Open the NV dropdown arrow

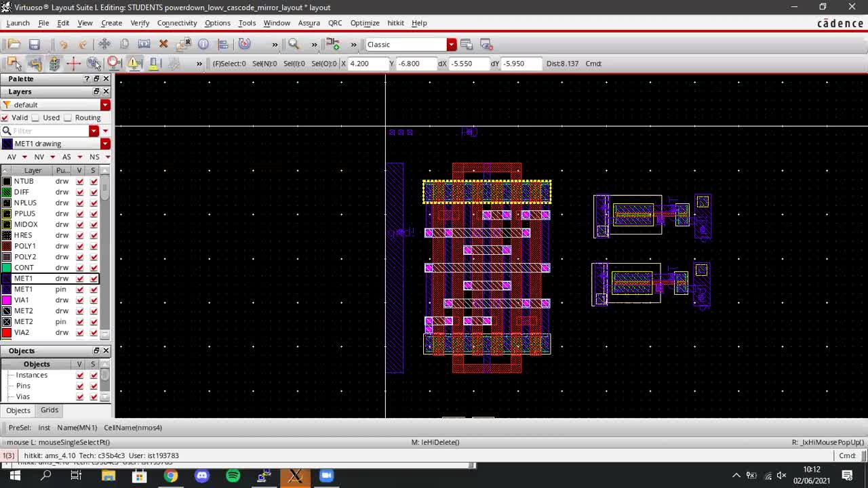pos(52,157)
